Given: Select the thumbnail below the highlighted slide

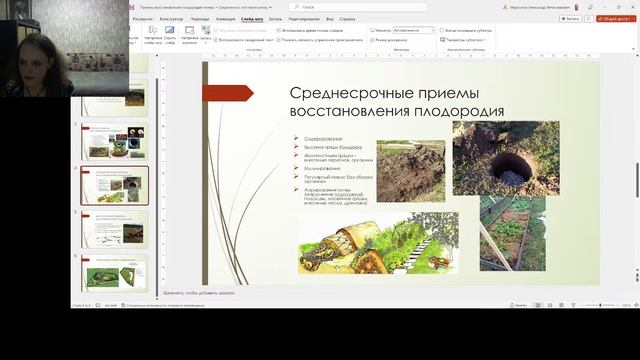Looking at the screenshot, I should pyautogui.click(x=115, y=229).
